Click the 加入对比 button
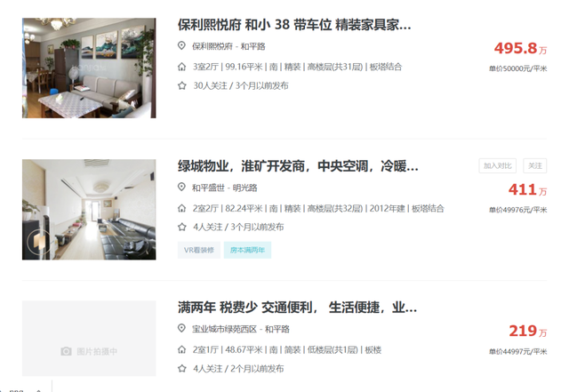Image resolution: width=569 pixels, height=392 pixels. tap(497, 166)
